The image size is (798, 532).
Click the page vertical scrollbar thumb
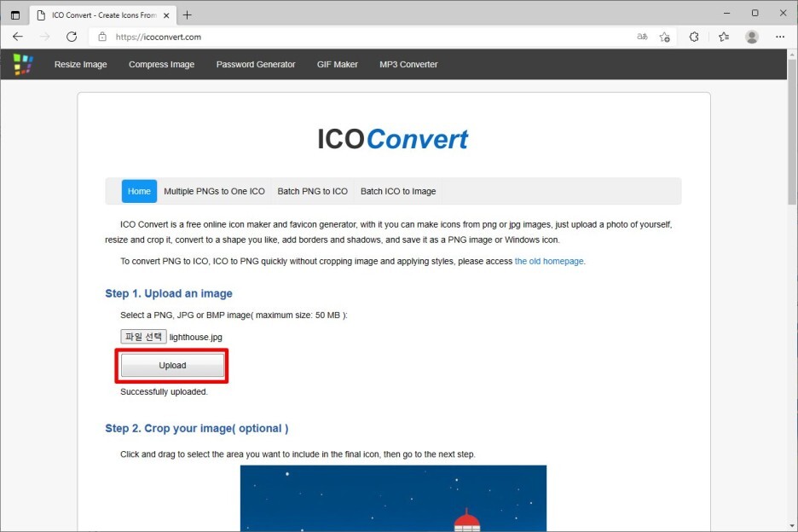click(x=792, y=131)
